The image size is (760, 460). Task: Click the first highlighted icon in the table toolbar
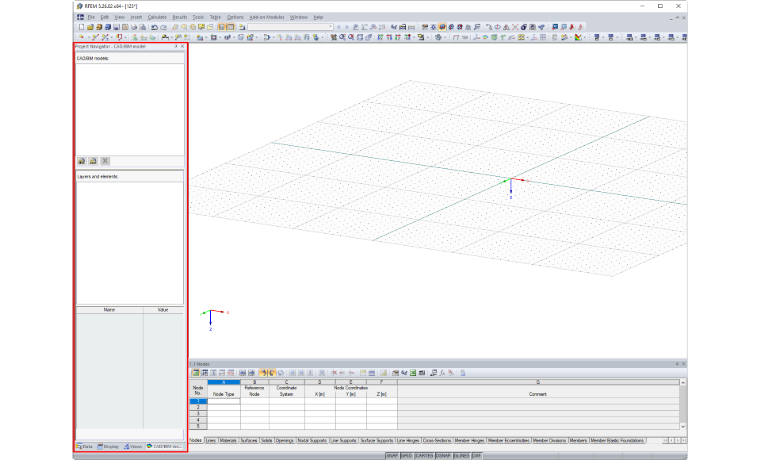point(263,373)
